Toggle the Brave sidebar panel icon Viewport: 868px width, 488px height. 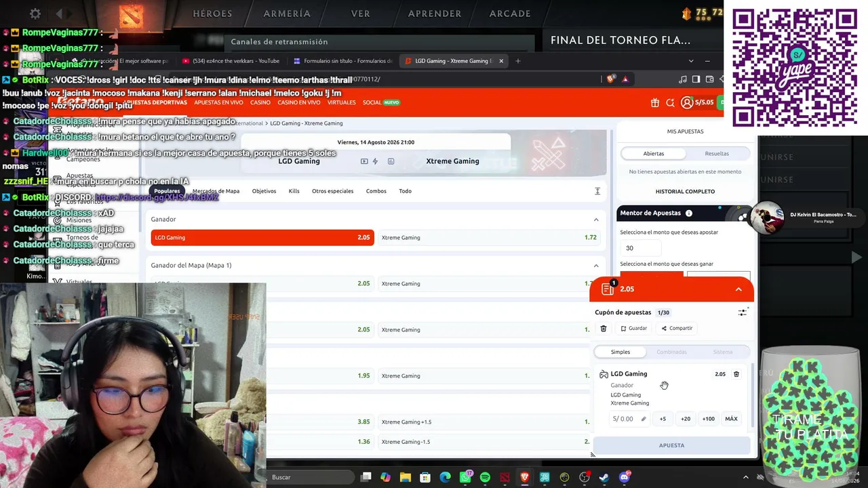(696, 79)
